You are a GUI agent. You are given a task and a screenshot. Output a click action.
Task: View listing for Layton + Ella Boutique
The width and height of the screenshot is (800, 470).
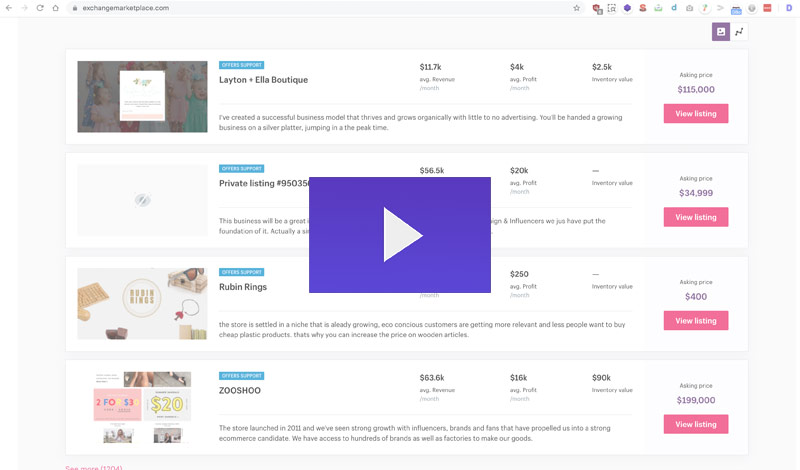click(x=696, y=113)
